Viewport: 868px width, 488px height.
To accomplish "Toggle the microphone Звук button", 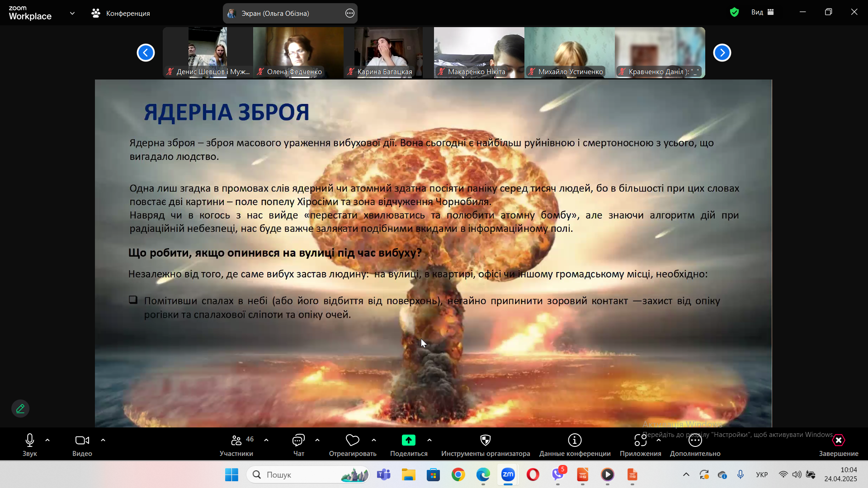I will tap(30, 445).
